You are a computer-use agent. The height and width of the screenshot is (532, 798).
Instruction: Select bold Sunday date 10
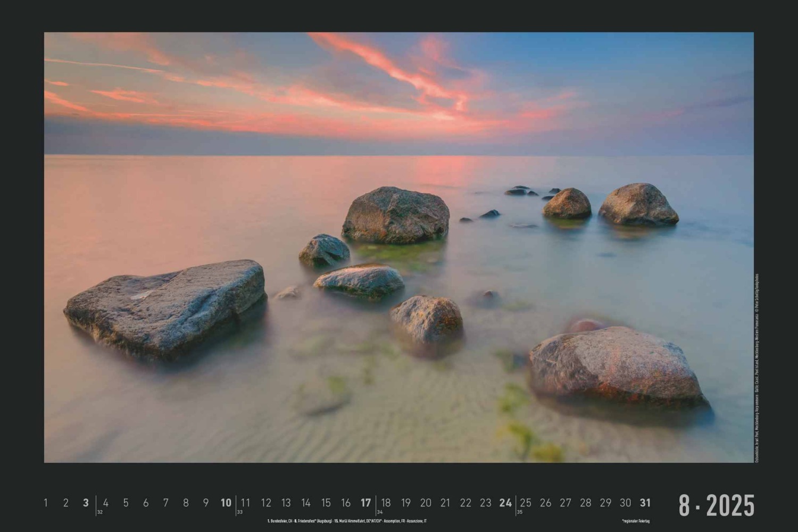click(x=226, y=503)
